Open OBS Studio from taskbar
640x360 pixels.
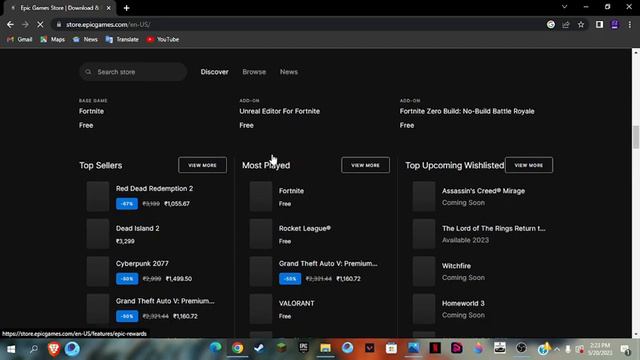(521, 348)
